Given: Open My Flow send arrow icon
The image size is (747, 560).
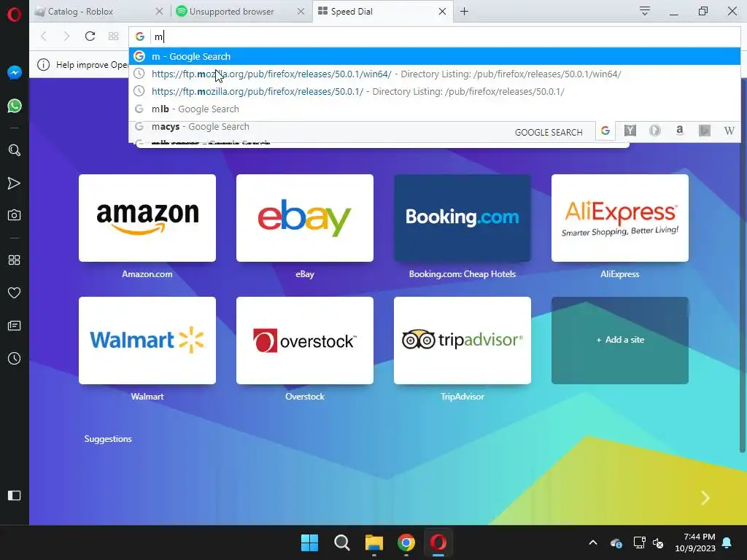Looking at the screenshot, I should [x=15, y=183].
